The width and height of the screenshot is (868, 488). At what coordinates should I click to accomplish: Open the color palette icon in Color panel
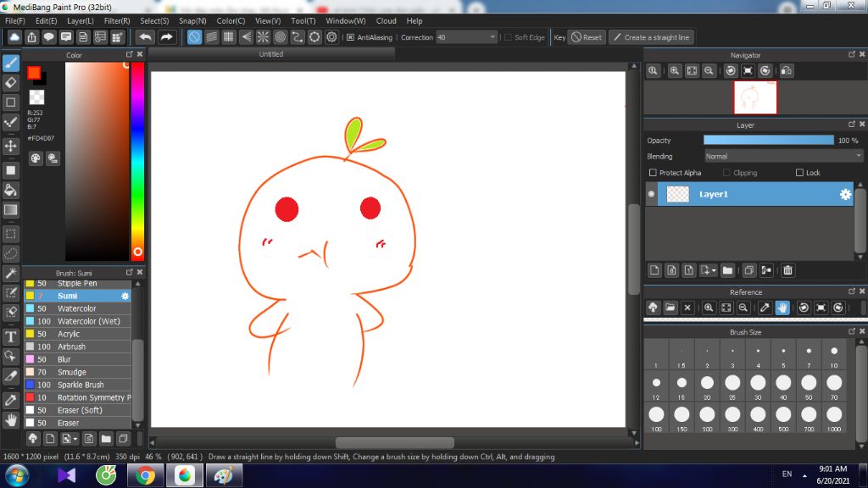(36, 158)
